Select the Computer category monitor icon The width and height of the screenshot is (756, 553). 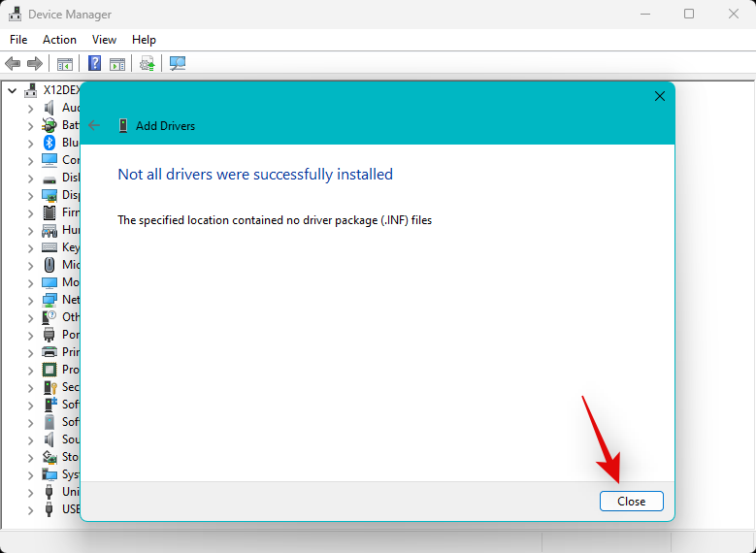pos(49,159)
